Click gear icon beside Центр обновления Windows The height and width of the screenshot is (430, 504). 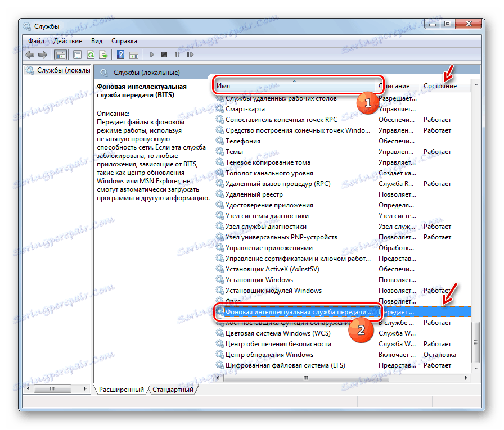pyautogui.click(x=220, y=354)
